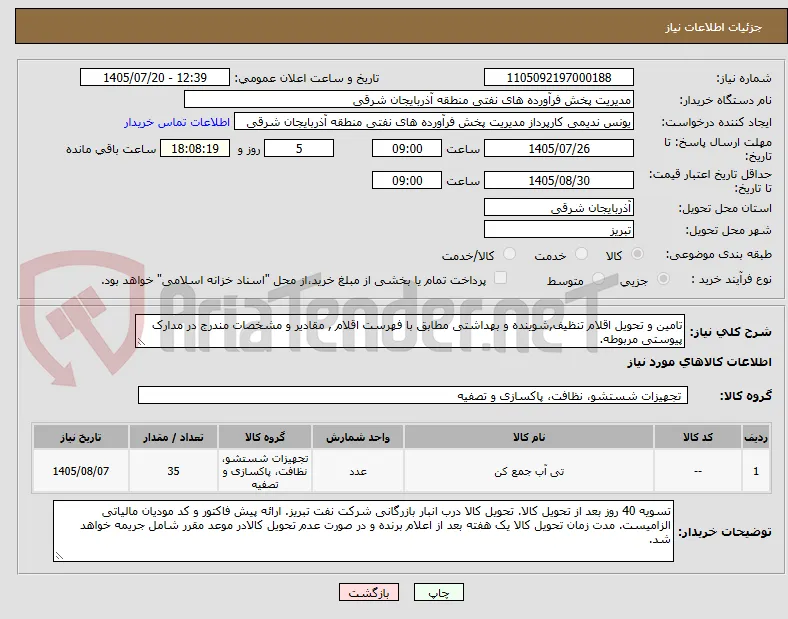
Task: Click the item name تی آب جمع کن
Action: [529, 471]
